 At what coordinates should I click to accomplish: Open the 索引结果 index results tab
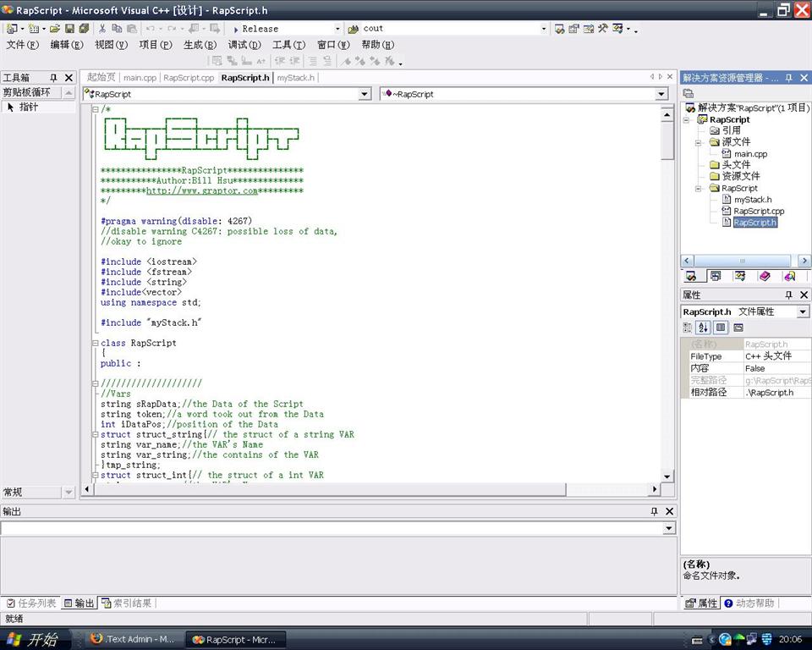click(127, 603)
